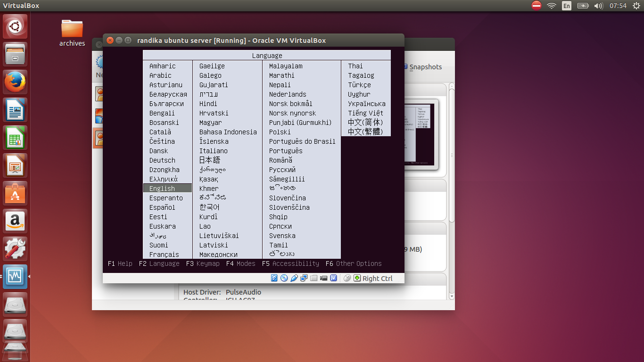The height and width of the screenshot is (362, 644).
Task: Select 한국어 language entry
Action: pyautogui.click(x=210, y=207)
